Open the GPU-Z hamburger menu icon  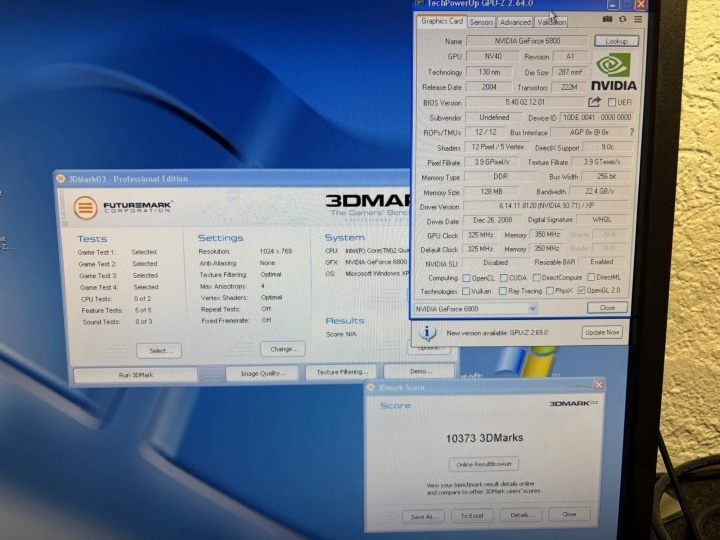pos(638,19)
